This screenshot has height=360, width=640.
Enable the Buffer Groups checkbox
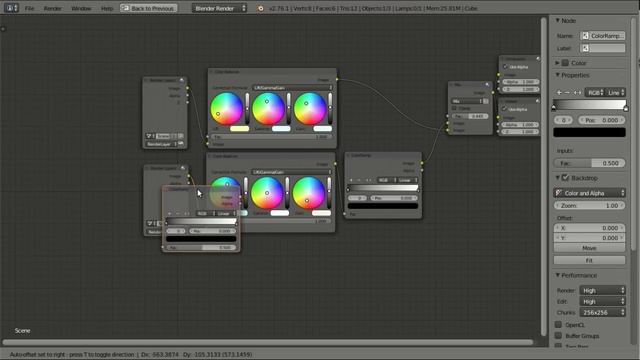point(558,336)
